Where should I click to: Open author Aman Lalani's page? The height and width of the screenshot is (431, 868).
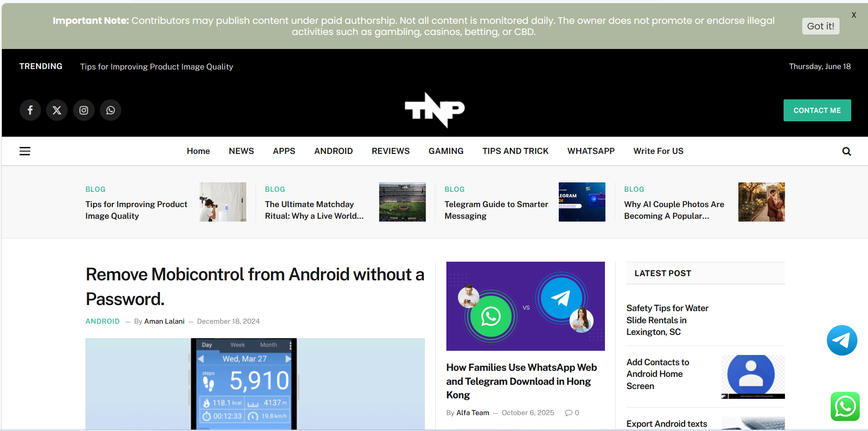coord(164,321)
